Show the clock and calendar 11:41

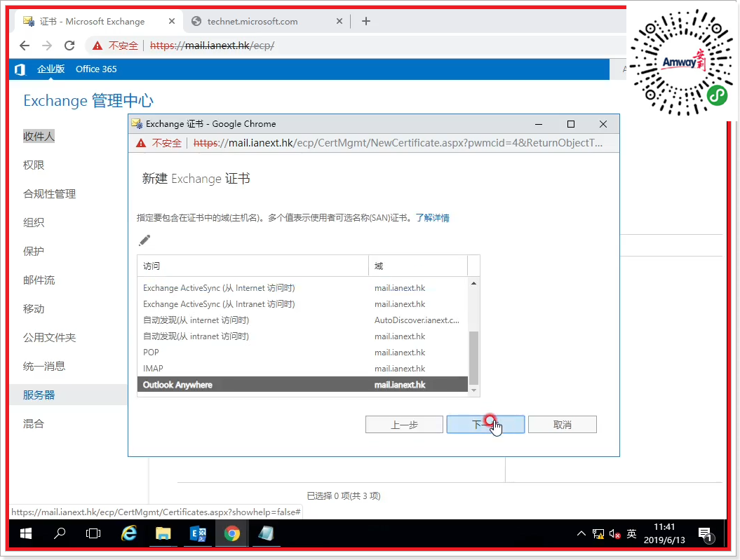(x=664, y=533)
